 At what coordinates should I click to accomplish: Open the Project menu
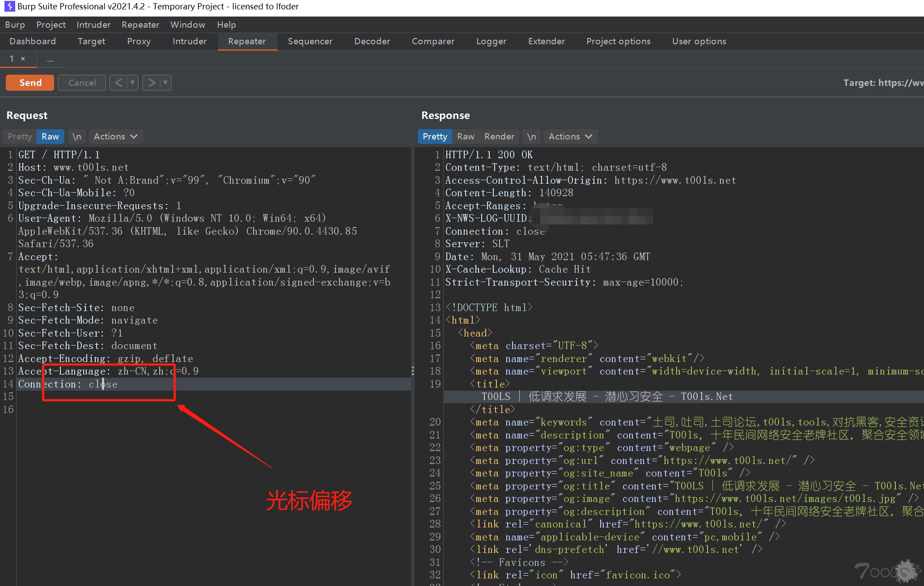[51, 25]
